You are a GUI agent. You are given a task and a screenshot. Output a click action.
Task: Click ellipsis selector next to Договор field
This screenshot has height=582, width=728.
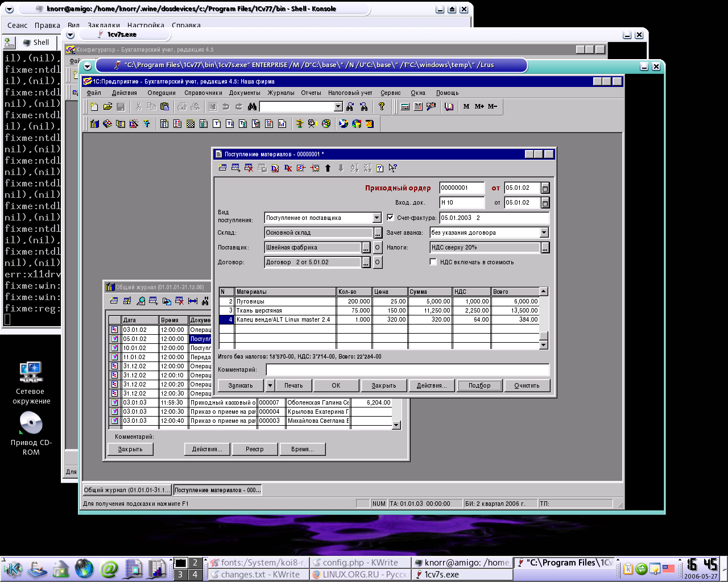pyautogui.click(x=366, y=262)
